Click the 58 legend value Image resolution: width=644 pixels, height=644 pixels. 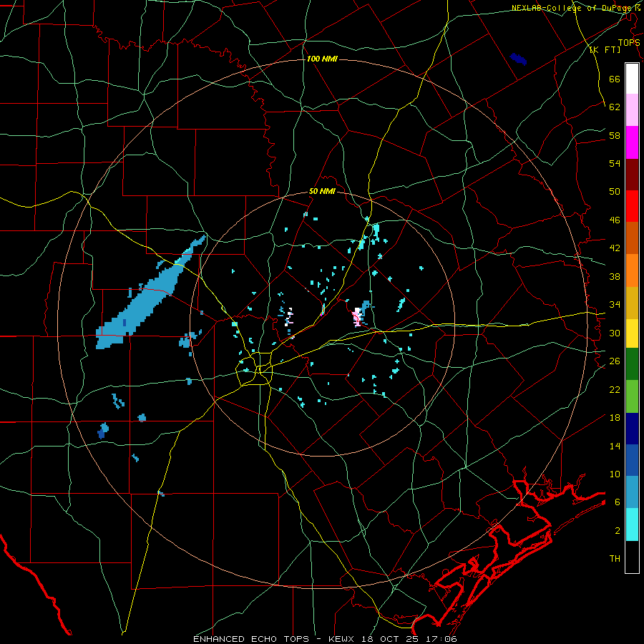point(615,135)
